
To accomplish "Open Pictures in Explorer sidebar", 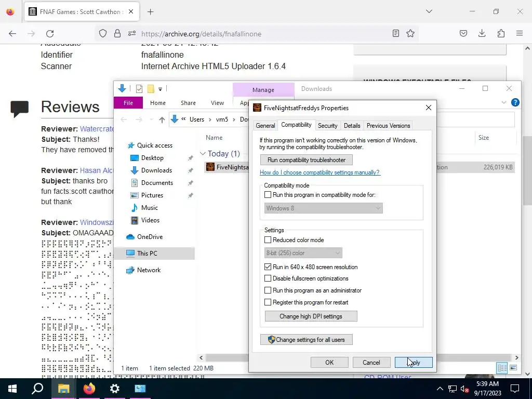I will point(152,195).
